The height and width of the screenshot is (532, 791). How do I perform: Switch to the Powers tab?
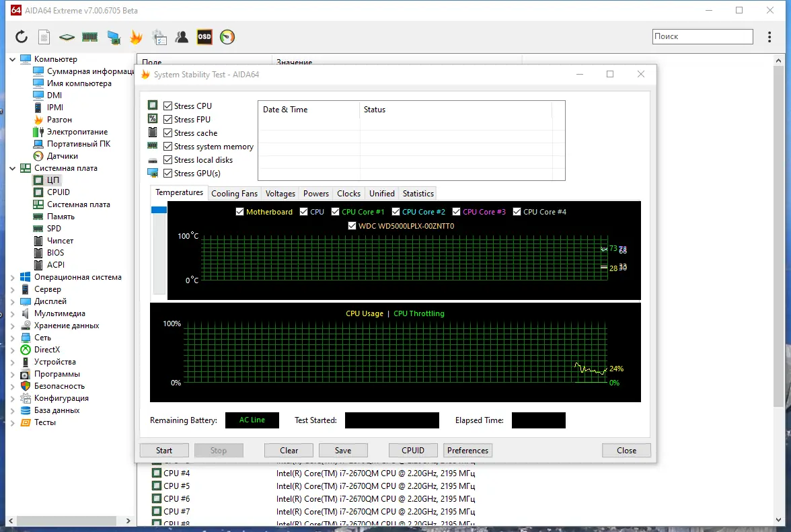[x=316, y=194]
